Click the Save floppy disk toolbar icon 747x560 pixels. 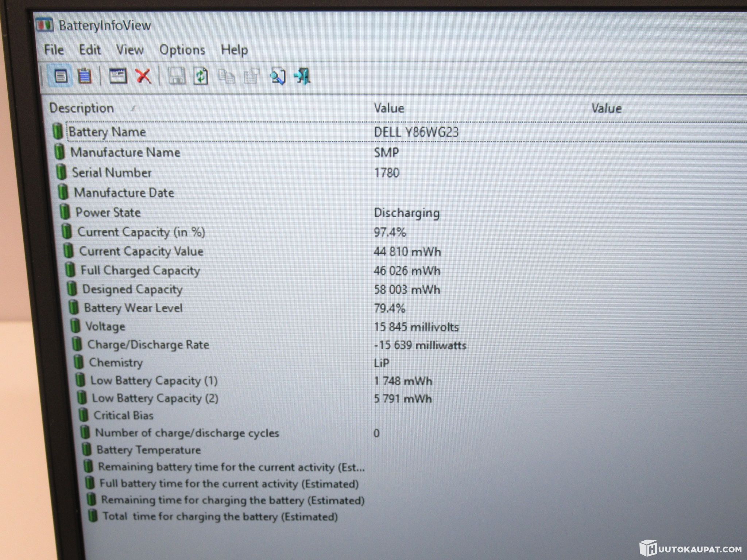[x=177, y=76]
